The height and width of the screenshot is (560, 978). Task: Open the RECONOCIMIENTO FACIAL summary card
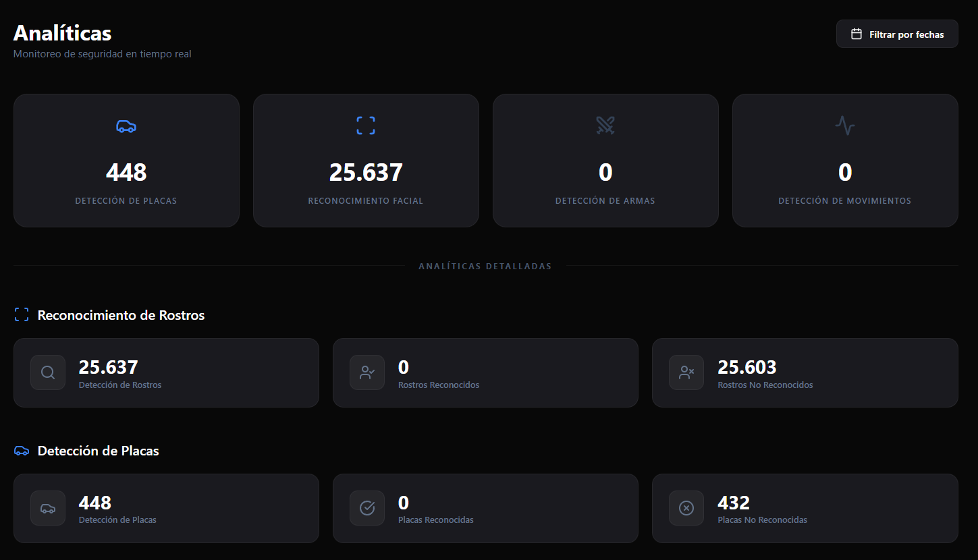(366, 161)
